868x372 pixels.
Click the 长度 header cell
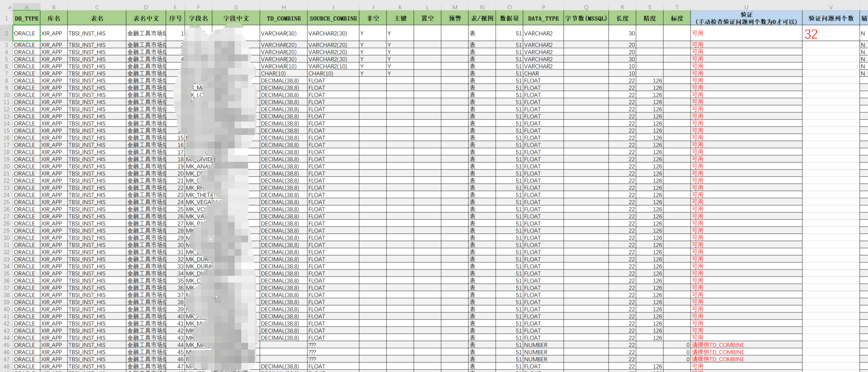(622, 18)
